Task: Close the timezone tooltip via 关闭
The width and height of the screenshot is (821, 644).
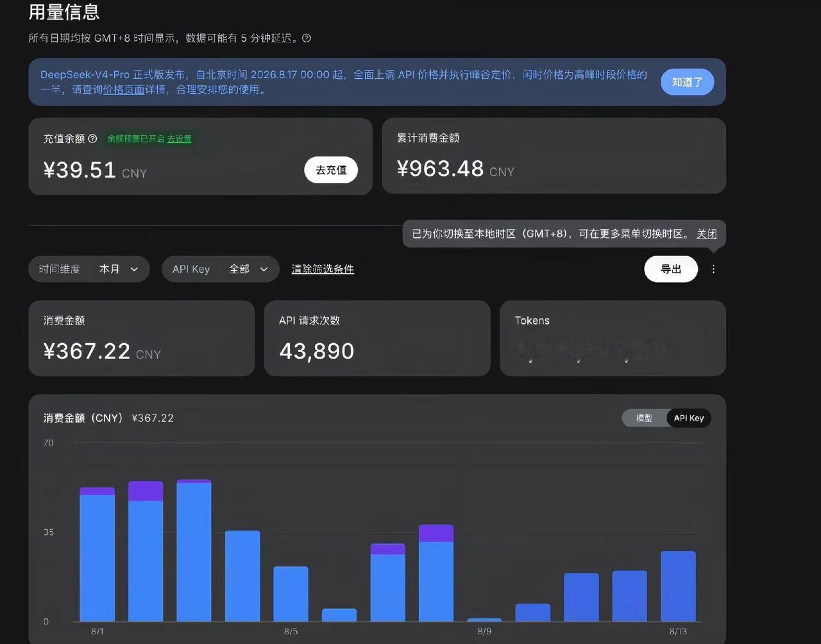Action: click(707, 234)
